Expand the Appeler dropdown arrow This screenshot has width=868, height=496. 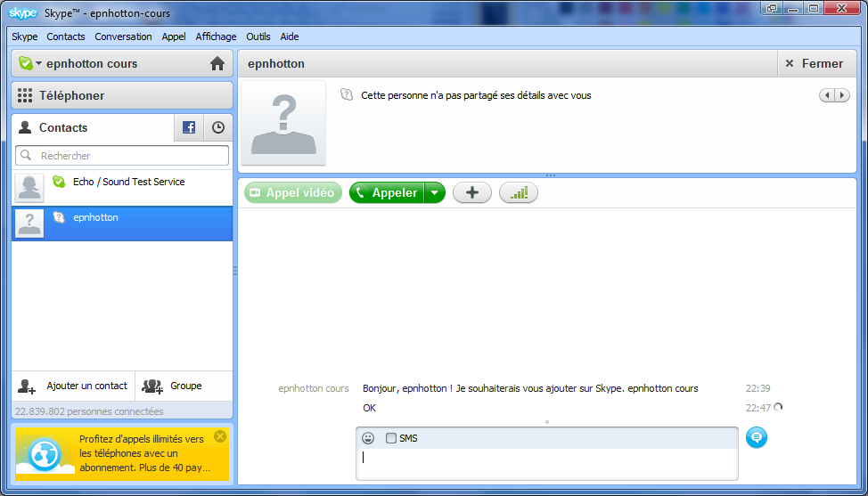[x=435, y=192]
